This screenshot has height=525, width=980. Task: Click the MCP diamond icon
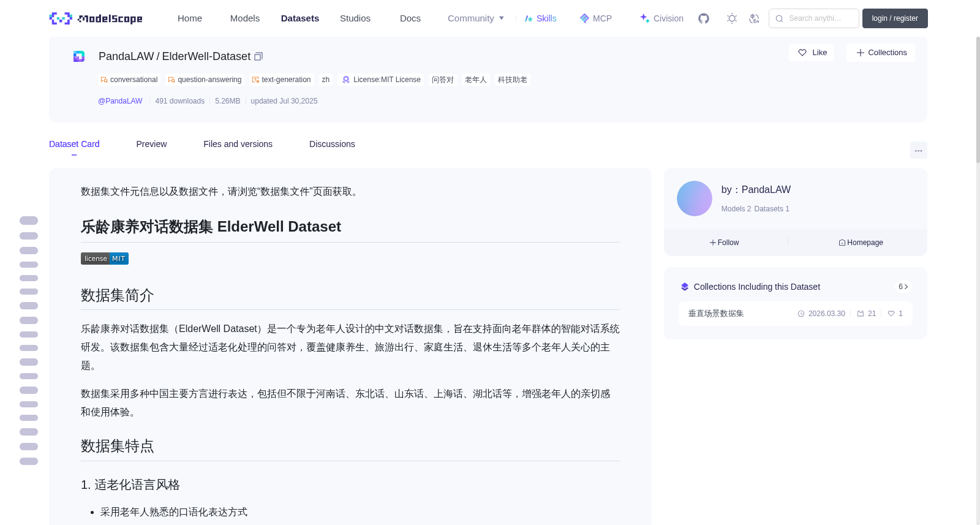point(584,18)
